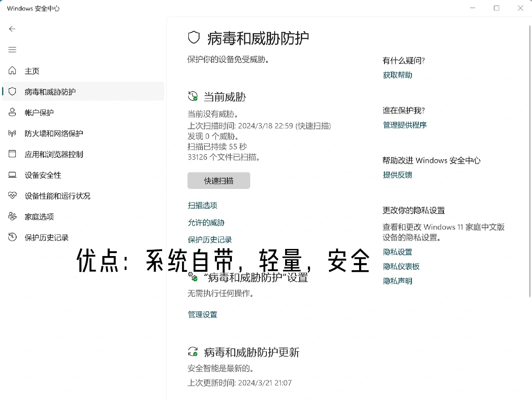Open 管理提供程序 providers page
The height and width of the screenshot is (399, 532).
pyautogui.click(x=405, y=125)
